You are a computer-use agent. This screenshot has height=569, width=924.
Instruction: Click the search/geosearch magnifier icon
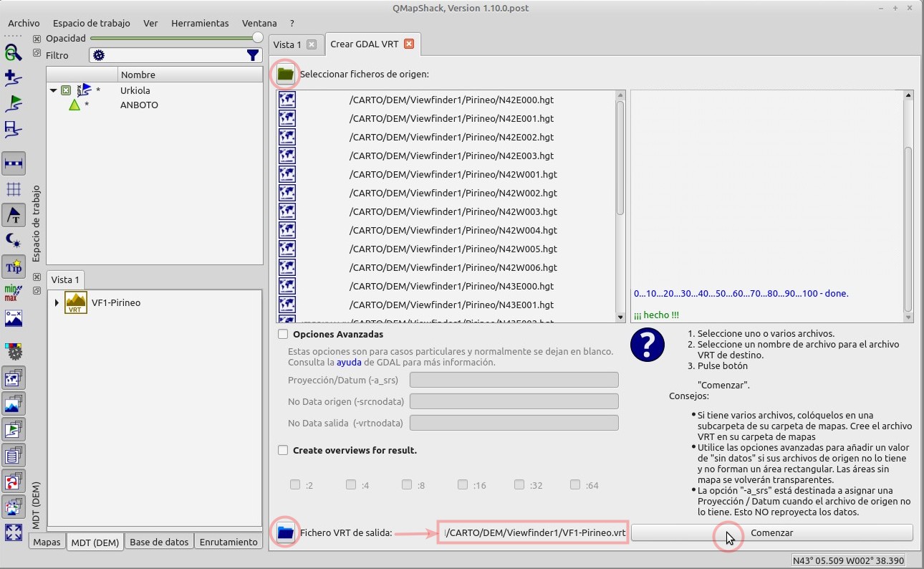pos(14,52)
